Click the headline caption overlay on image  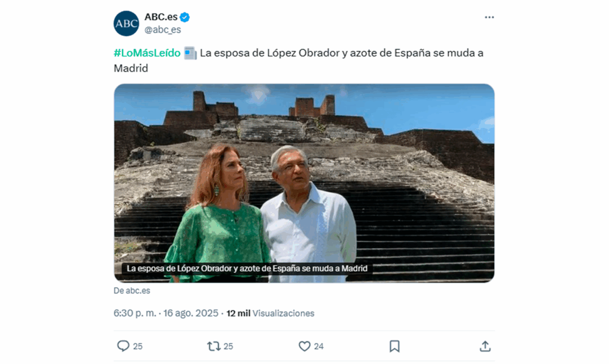point(247,268)
